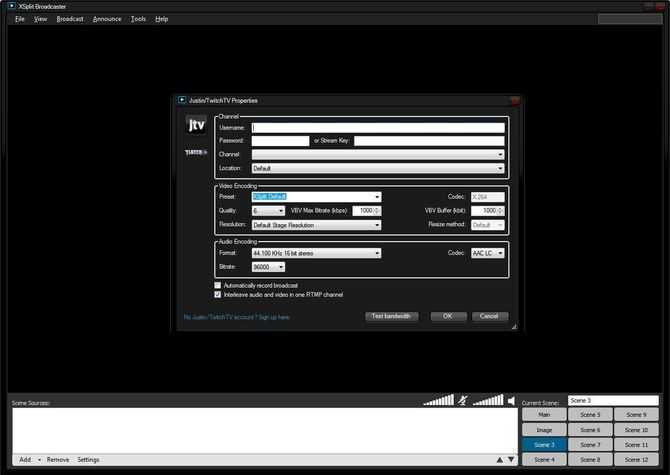Image resolution: width=670 pixels, height=475 pixels.
Task: Move source down with down arrow icon
Action: tap(511, 460)
